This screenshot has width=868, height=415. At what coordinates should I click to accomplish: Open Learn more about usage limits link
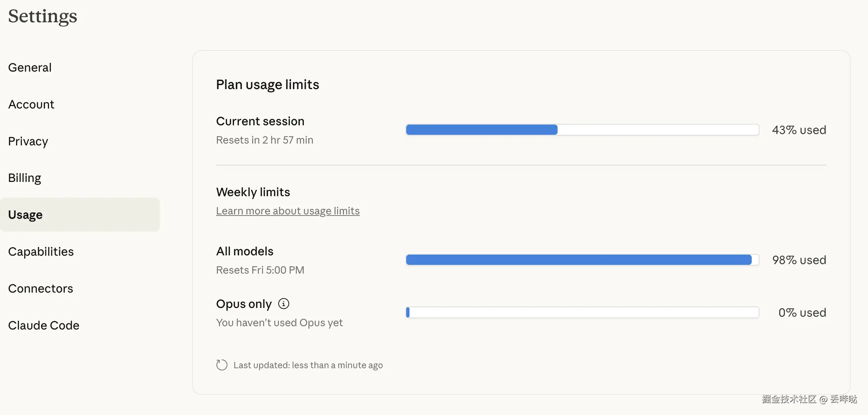[288, 211]
